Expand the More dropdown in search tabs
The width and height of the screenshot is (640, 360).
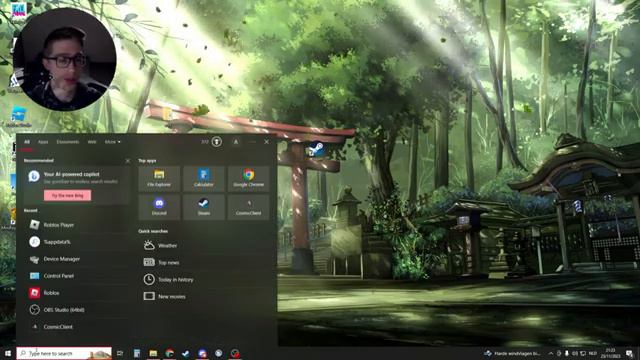(112, 142)
